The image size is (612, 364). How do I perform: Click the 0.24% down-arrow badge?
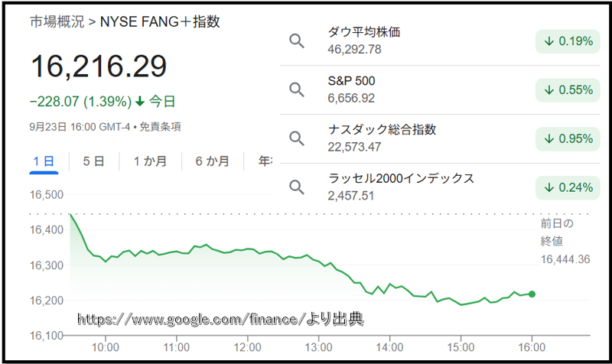coord(568,187)
